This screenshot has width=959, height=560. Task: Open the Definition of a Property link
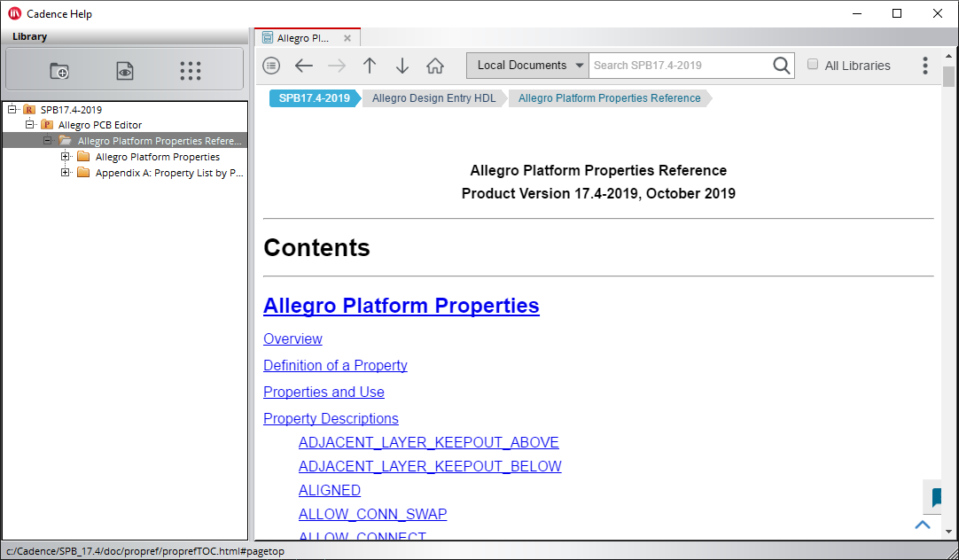coord(335,365)
